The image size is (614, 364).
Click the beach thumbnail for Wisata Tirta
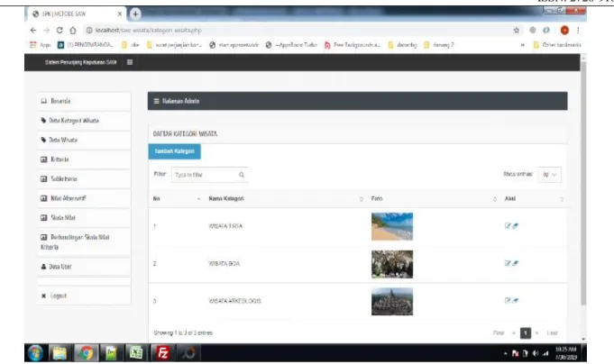click(392, 226)
